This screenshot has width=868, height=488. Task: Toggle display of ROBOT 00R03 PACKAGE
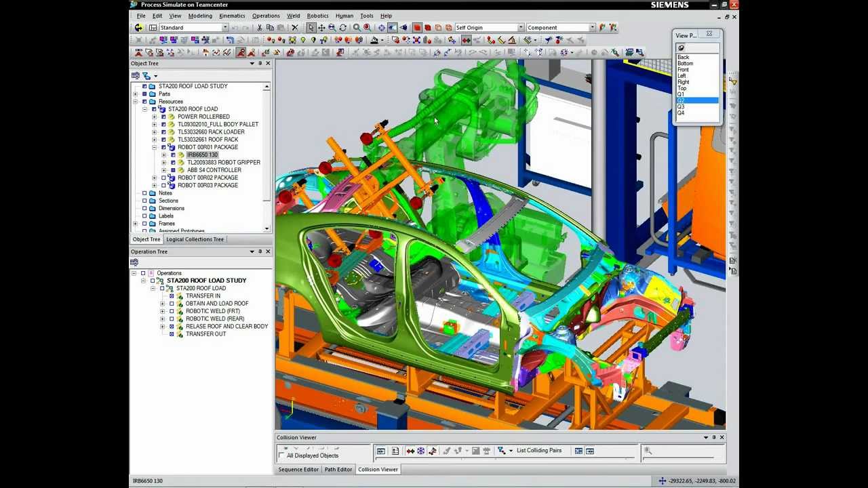(163, 185)
